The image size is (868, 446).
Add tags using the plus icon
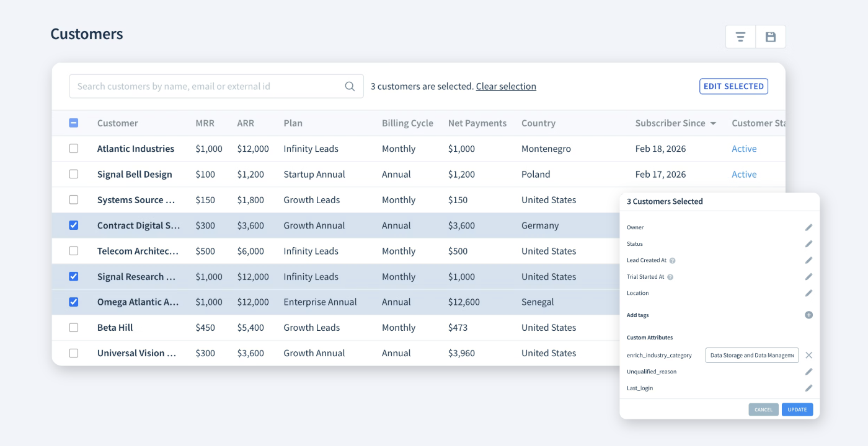tap(808, 315)
